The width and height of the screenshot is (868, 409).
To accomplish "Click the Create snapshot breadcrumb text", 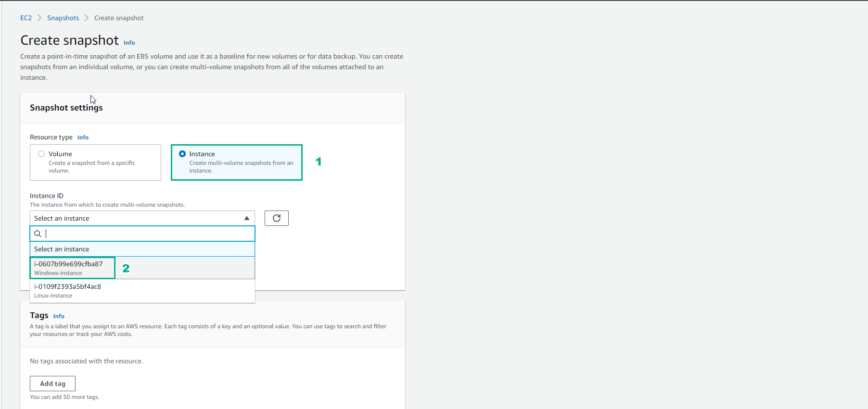I will (x=119, y=18).
